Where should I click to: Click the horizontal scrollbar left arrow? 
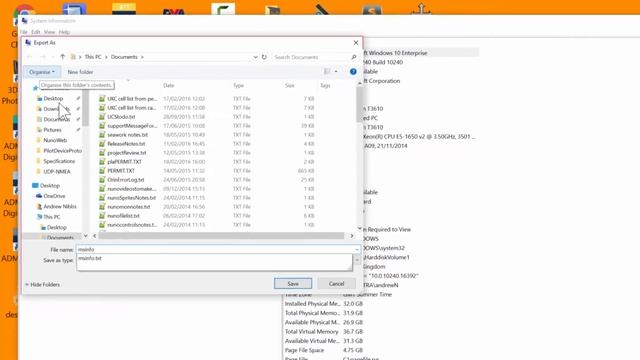(x=95, y=236)
